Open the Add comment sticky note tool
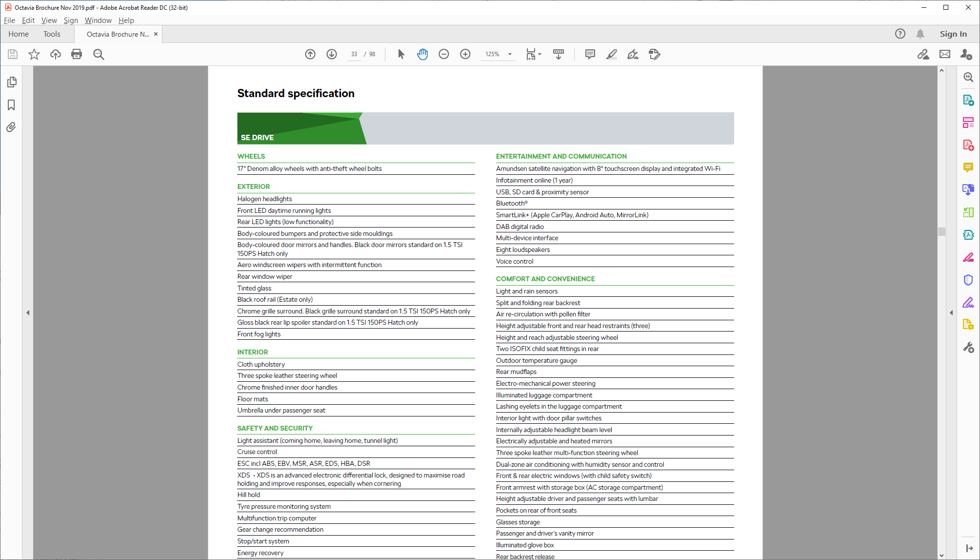Viewport: 980px width, 560px height. tap(590, 54)
